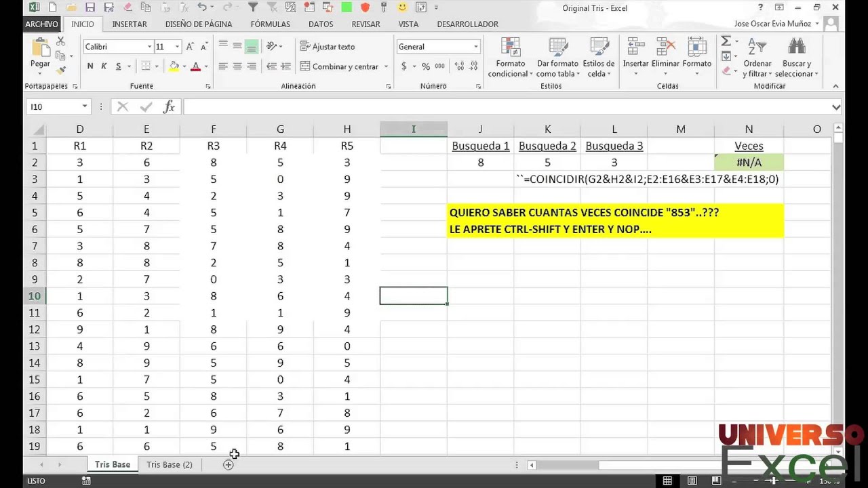Viewport: 868px width, 488px height.
Task: Click the fill color bucket swatch
Action: coord(174,66)
